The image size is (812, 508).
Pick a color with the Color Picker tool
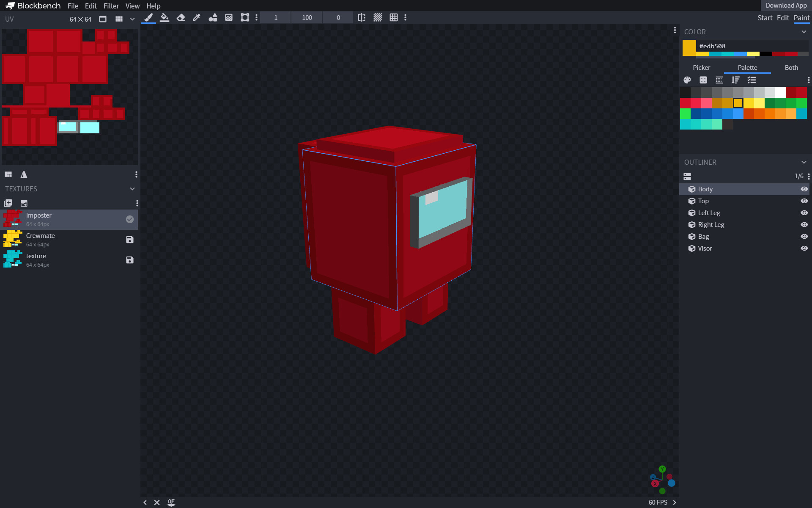pos(196,17)
